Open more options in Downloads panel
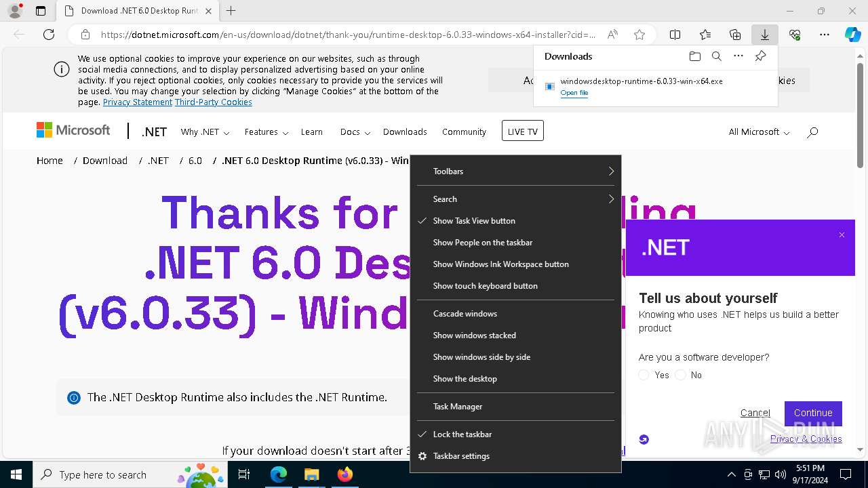The height and width of the screenshot is (488, 868). [x=738, y=56]
